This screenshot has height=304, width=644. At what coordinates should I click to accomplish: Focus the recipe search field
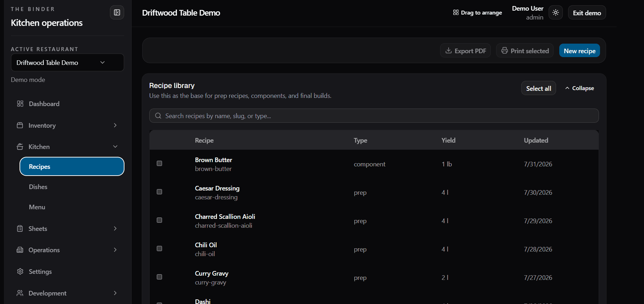[374, 116]
